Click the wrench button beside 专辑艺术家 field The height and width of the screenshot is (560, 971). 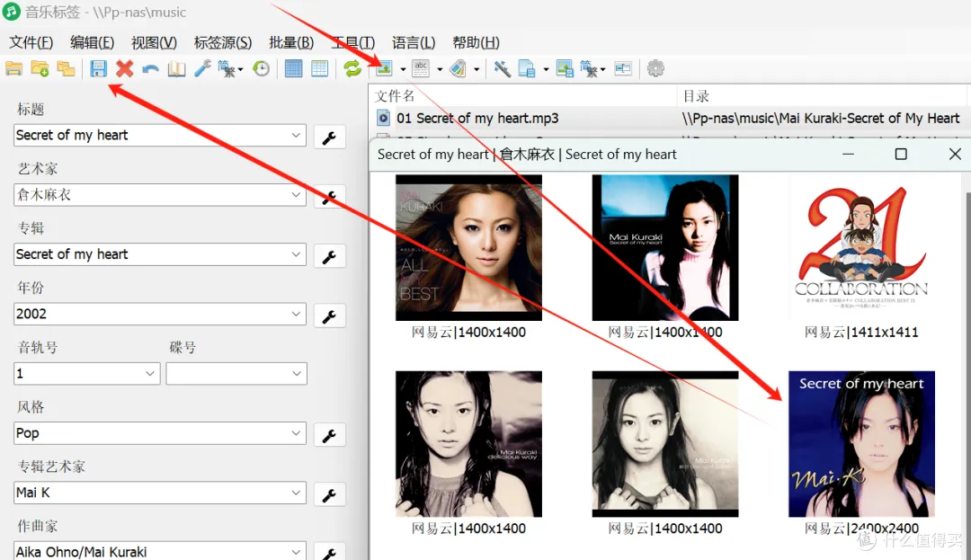click(x=329, y=494)
